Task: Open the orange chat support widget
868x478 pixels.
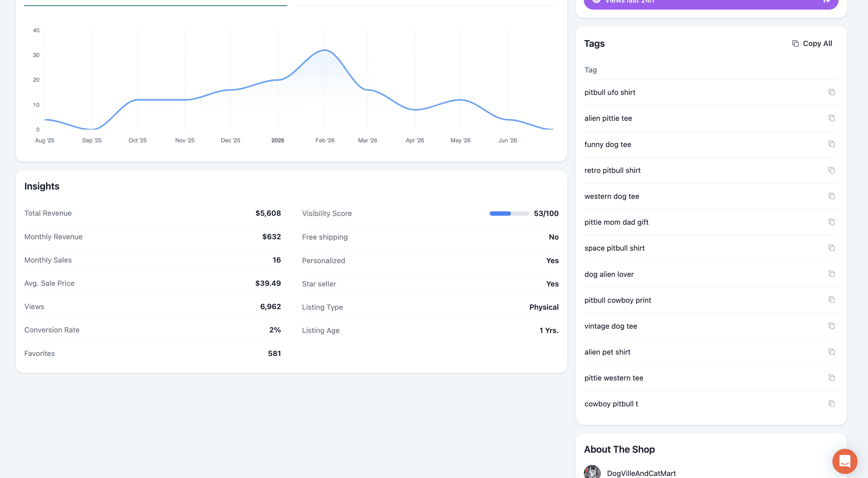Action: (x=845, y=461)
